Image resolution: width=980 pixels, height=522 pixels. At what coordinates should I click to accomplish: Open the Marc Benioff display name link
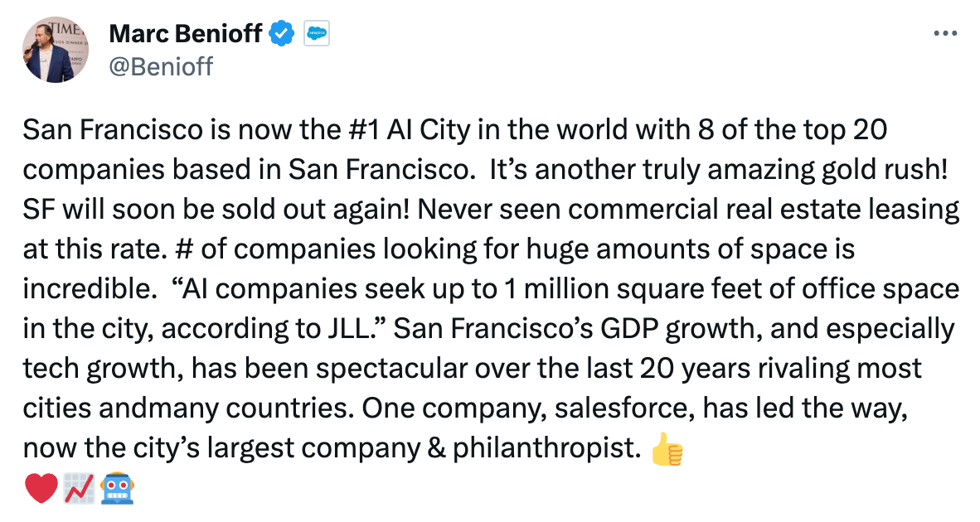point(186,34)
